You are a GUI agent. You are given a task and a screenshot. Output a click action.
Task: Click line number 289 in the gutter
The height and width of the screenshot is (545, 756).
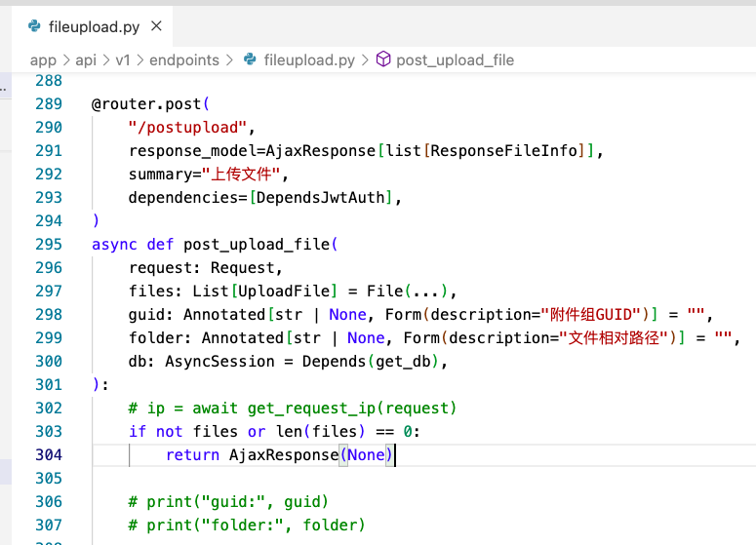[x=48, y=104]
